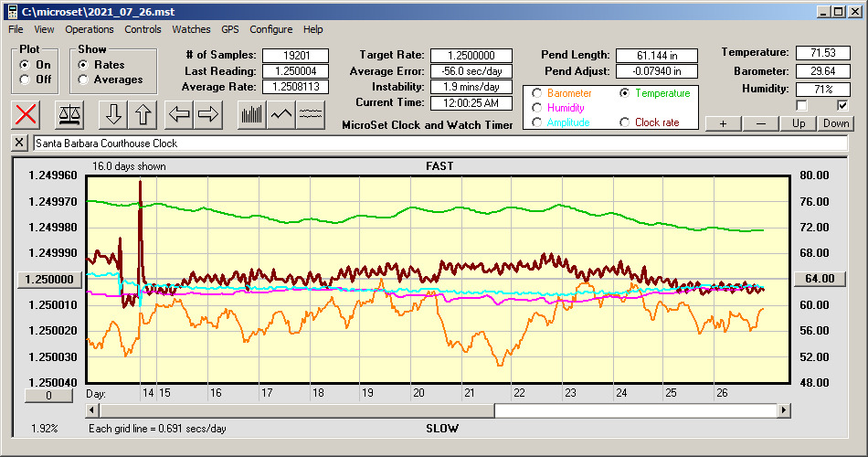Click the Temperature value 71.53
The height and width of the screenshot is (457, 868).
coord(823,53)
